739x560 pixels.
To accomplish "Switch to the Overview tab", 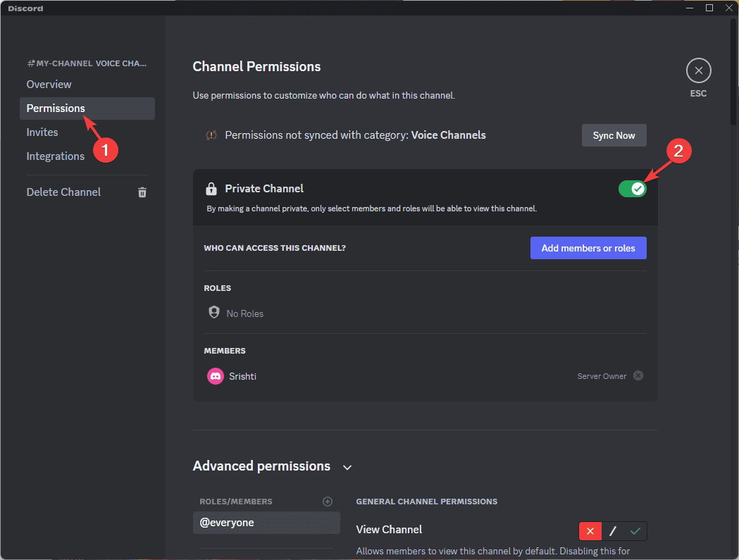I will (x=49, y=84).
